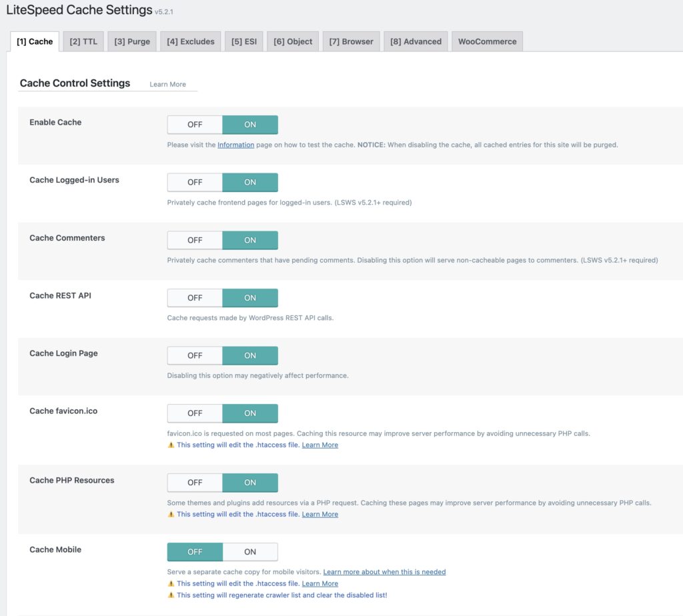
Task: Go to the [5] ESI tab
Action: 244,42
